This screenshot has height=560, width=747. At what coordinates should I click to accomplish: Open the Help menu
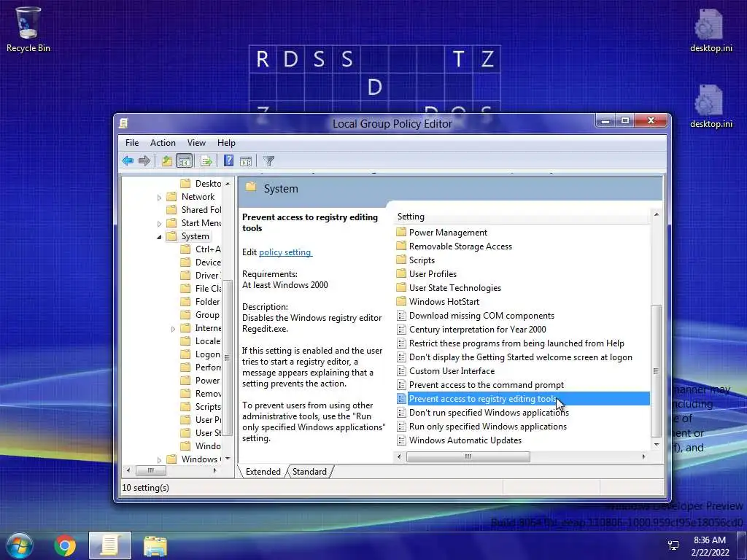[226, 143]
